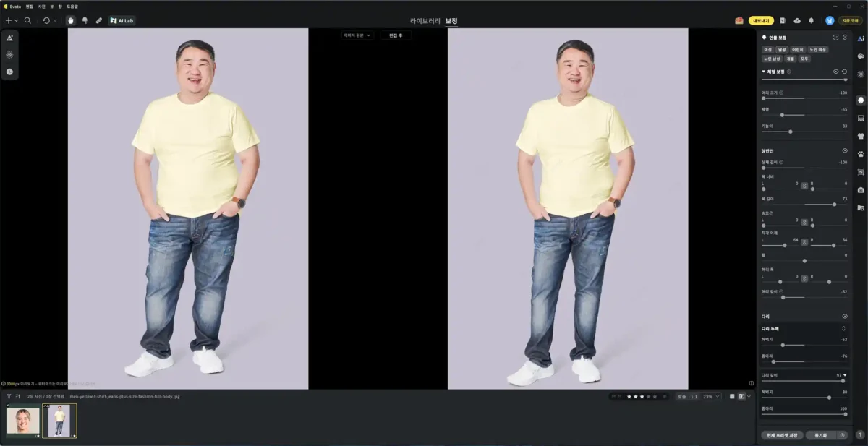Select the hand pan tool
868x446 pixels.
pyautogui.click(x=71, y=20)
